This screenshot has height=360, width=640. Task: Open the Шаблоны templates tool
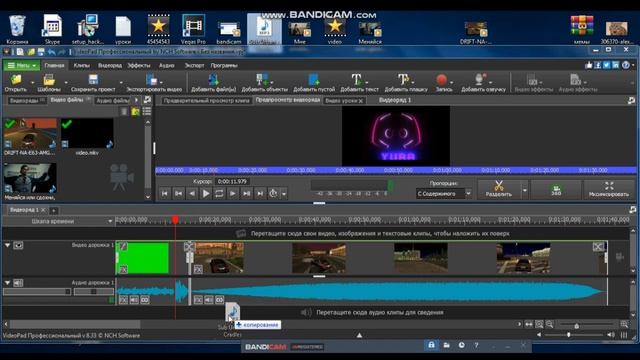pyautogui.click(x=49, y=83)
